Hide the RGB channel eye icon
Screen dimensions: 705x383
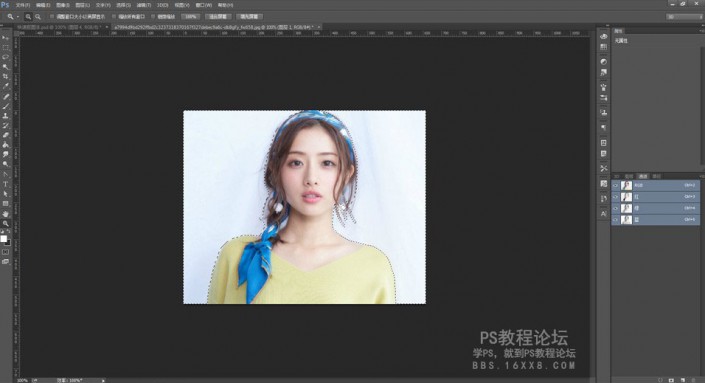coord(616,185)
